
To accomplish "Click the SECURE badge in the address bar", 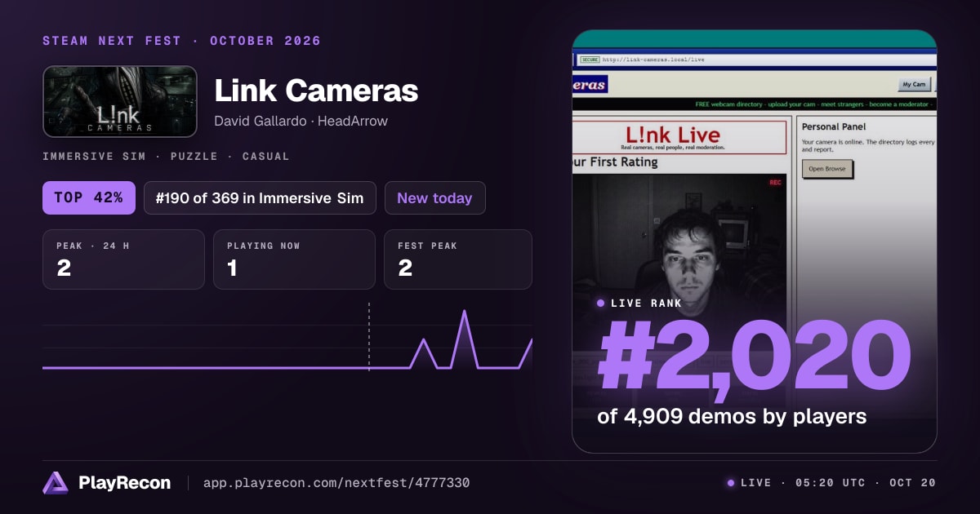I will (589, 60).
